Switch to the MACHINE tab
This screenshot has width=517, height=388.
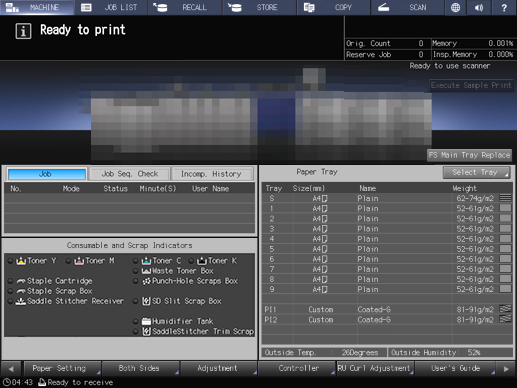tap(37, 7)
